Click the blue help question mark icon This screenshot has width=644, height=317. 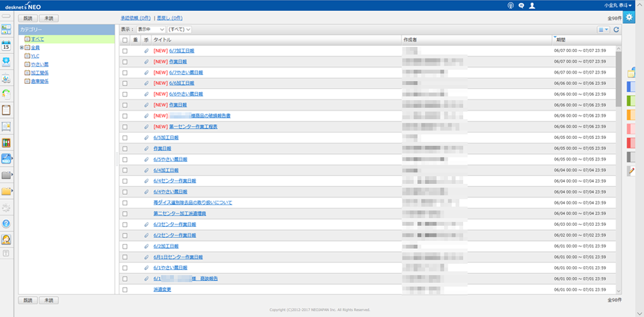(x=6, y=223)
